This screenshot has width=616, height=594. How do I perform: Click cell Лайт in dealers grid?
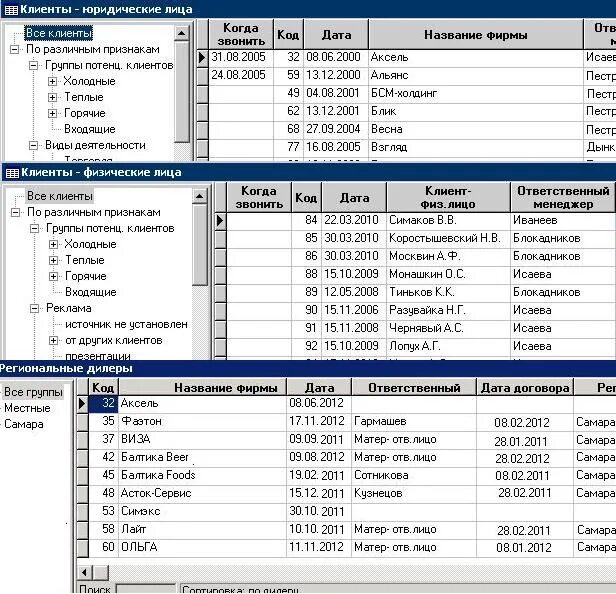(x=202, y=530)
